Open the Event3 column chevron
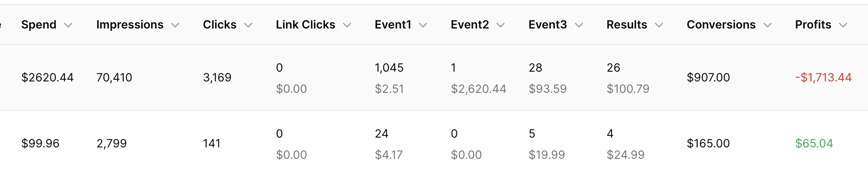 pyautogui.click(x=579, y=25)
